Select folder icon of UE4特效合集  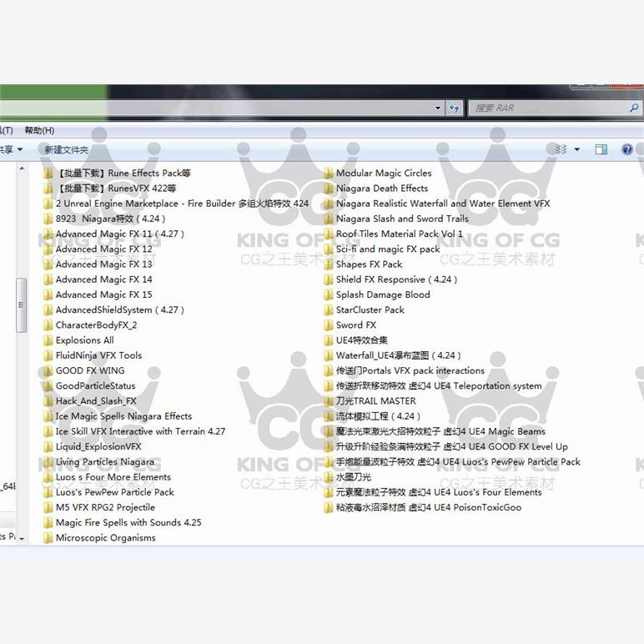[x=328, y=340]
